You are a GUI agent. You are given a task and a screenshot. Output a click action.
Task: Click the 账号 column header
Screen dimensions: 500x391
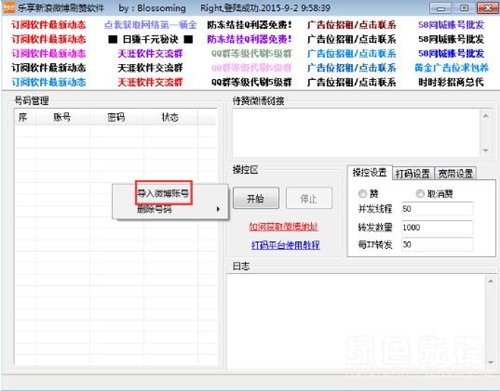click(x=63, y=117)
